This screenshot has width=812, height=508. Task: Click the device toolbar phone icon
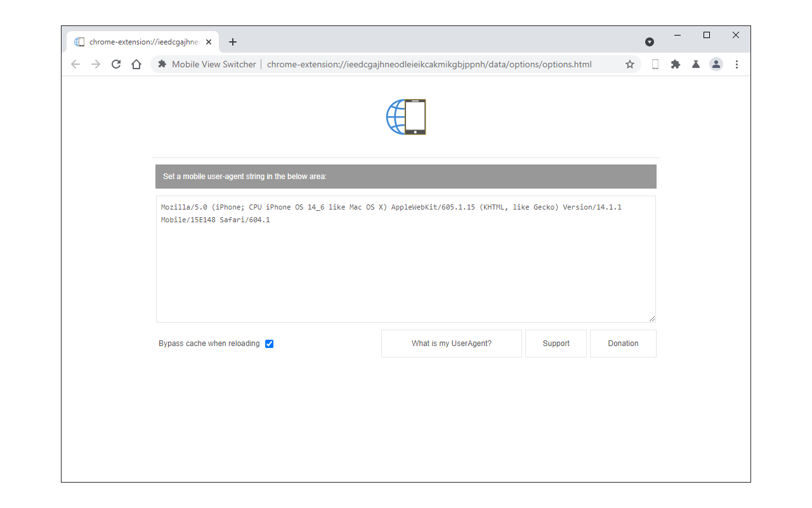tap(655, 64)
